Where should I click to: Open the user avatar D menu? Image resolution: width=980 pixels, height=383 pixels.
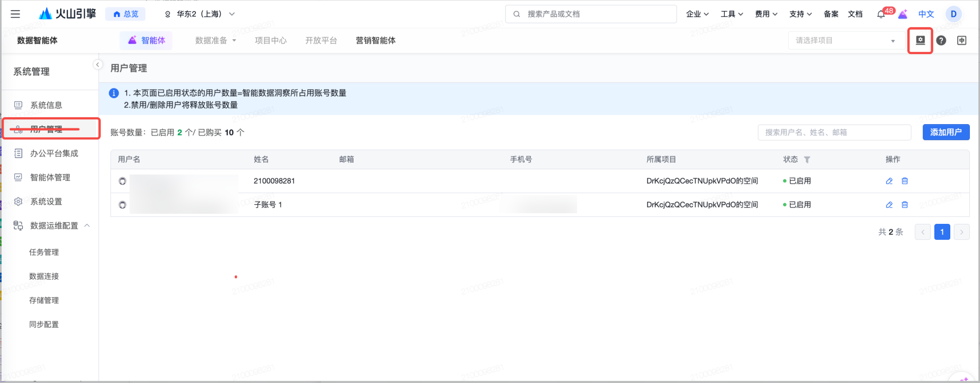coord(953,14)
